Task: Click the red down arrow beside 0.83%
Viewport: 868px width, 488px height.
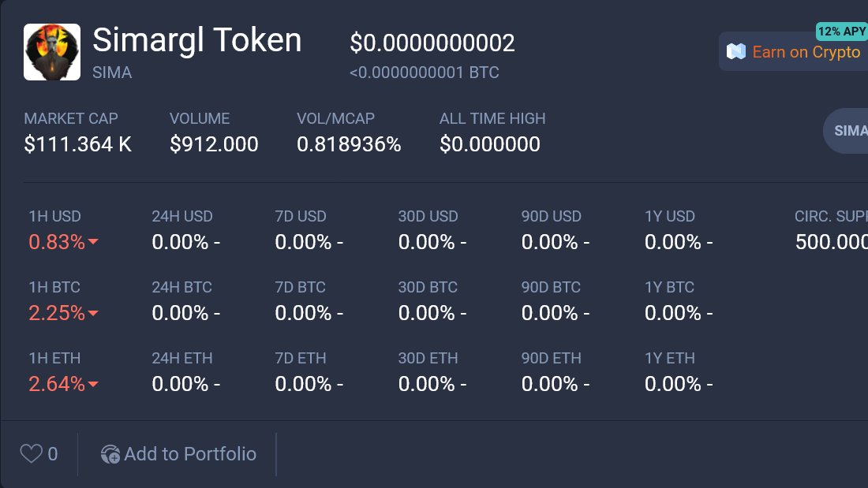Action: (93, 243)
